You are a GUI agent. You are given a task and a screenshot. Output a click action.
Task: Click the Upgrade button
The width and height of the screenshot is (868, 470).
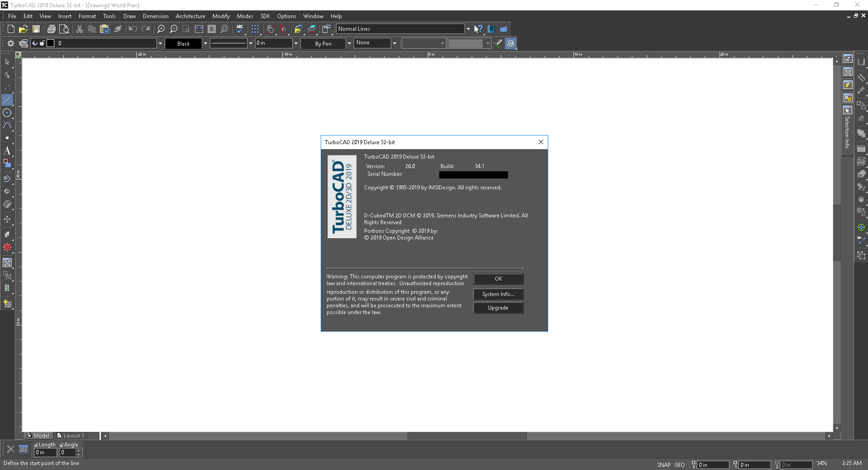(x=498, y=308)
